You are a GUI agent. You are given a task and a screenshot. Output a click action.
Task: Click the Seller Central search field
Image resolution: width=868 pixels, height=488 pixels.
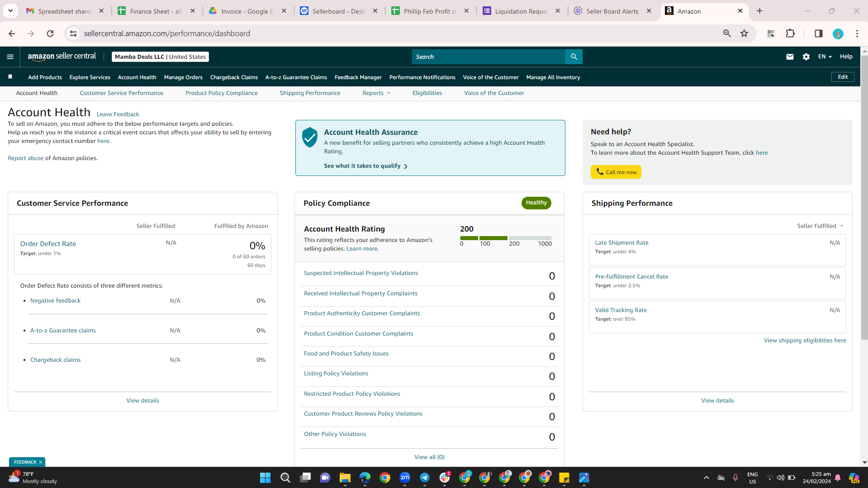tap(489, 57)
